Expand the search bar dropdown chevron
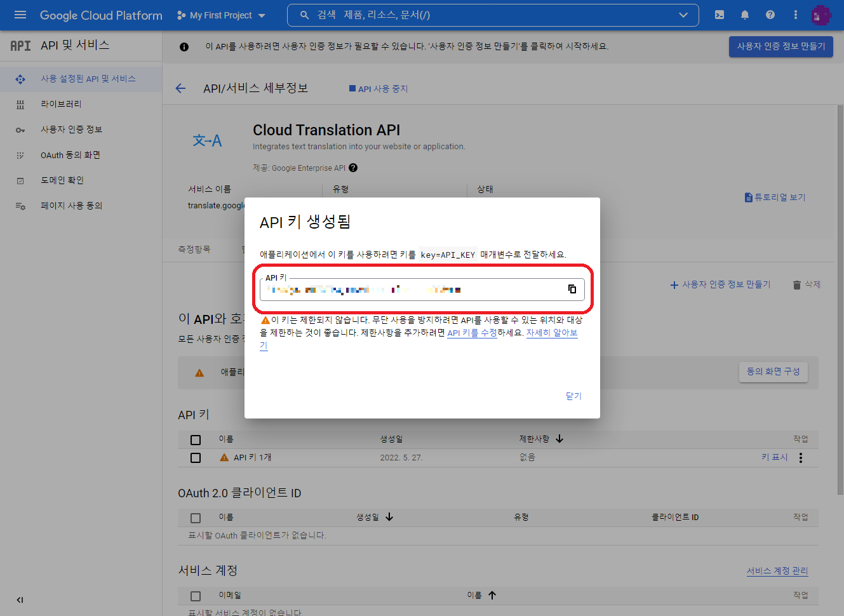 pos(683,15)
